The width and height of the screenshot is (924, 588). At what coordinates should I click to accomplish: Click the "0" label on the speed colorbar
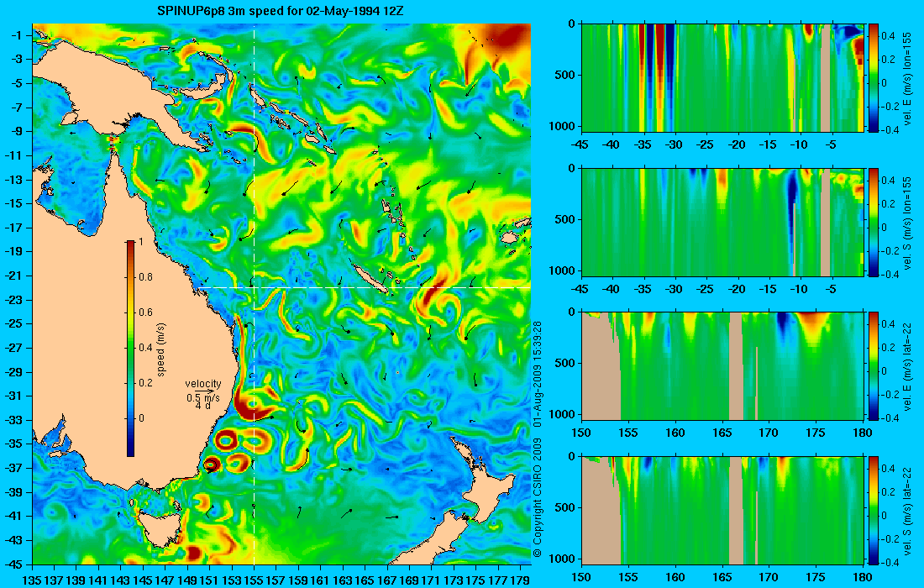coord(141,417)
